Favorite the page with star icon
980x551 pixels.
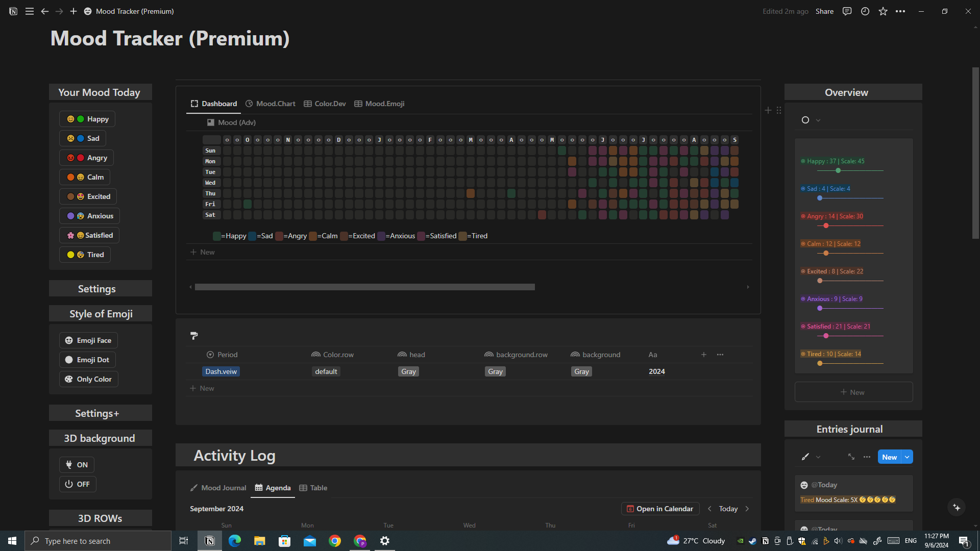[883, 11]
